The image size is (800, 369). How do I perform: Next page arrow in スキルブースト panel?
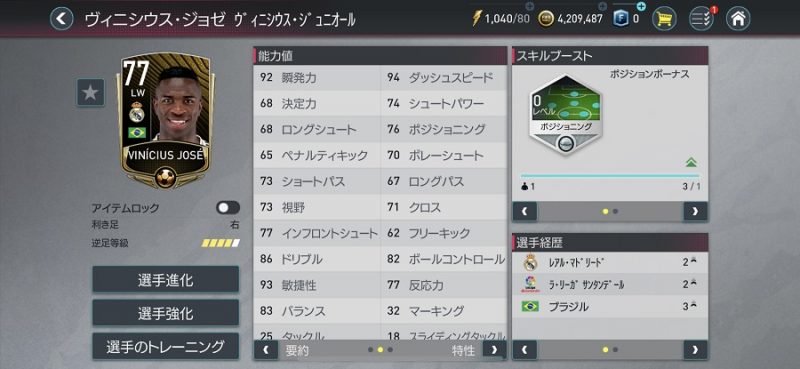[x=695, y=211]
